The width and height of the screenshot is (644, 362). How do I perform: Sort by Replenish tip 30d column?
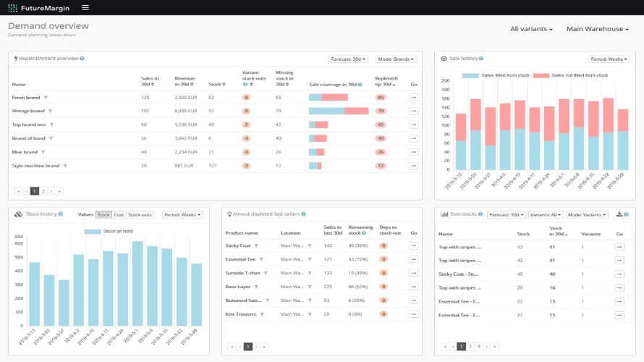click(x=386, y=81)
